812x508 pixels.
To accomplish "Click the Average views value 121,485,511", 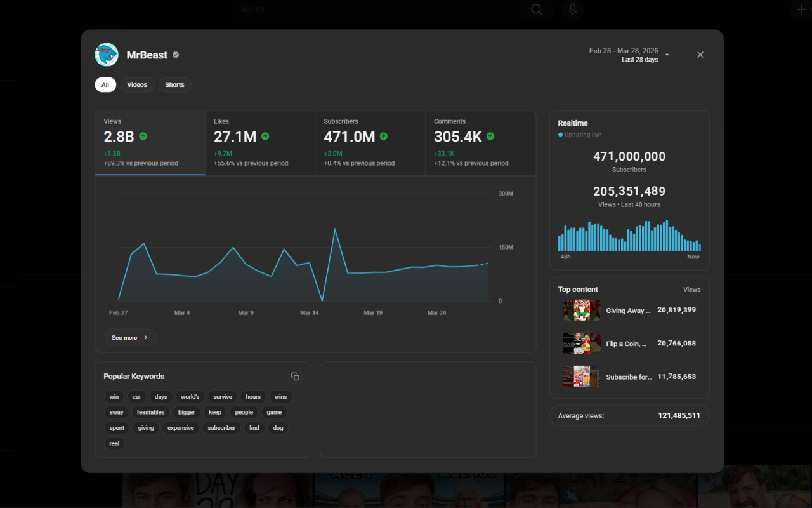I will pyautogui.click(x=679, y=415).
